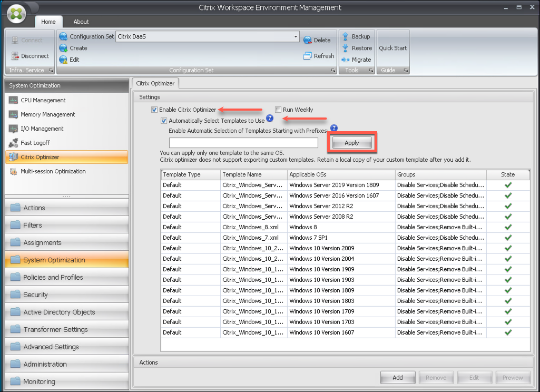Select Multi-session Optimization in sidebar

click(53, 171)
